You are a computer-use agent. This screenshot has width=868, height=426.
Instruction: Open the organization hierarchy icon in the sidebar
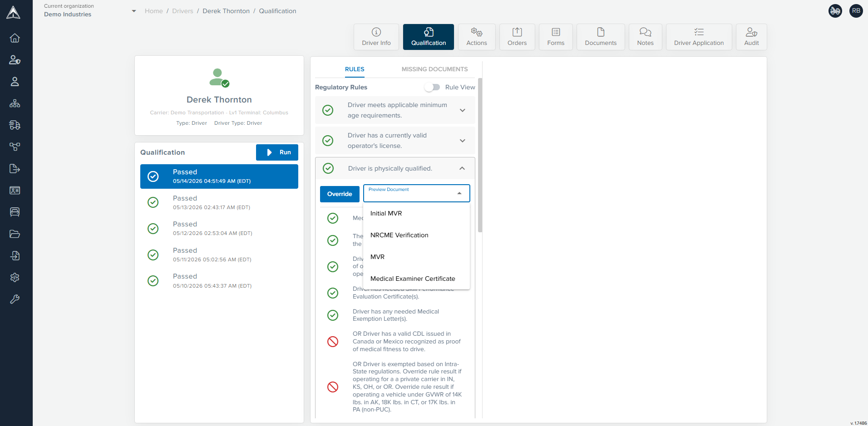(15, 103)
